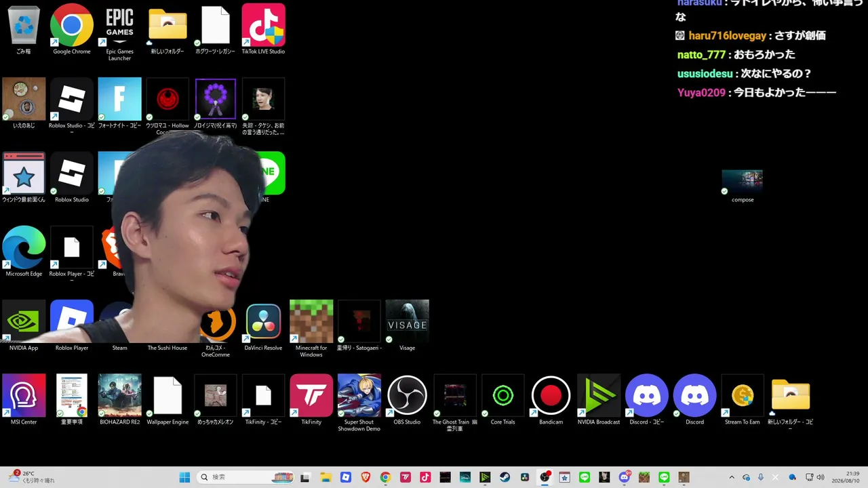The width and height of the screenshot is (868, 488).
Task: Select the フォートナイト - コピー icon
Action: [119, 103]
